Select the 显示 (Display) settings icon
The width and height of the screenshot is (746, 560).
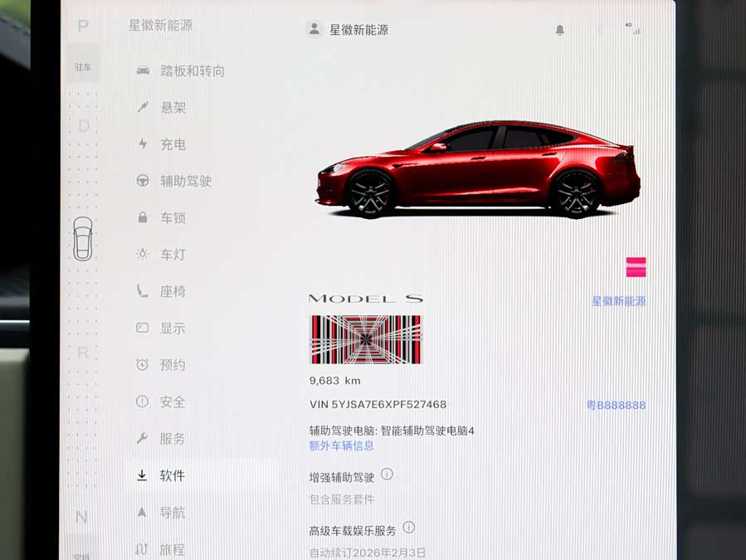tap(143, 328)
